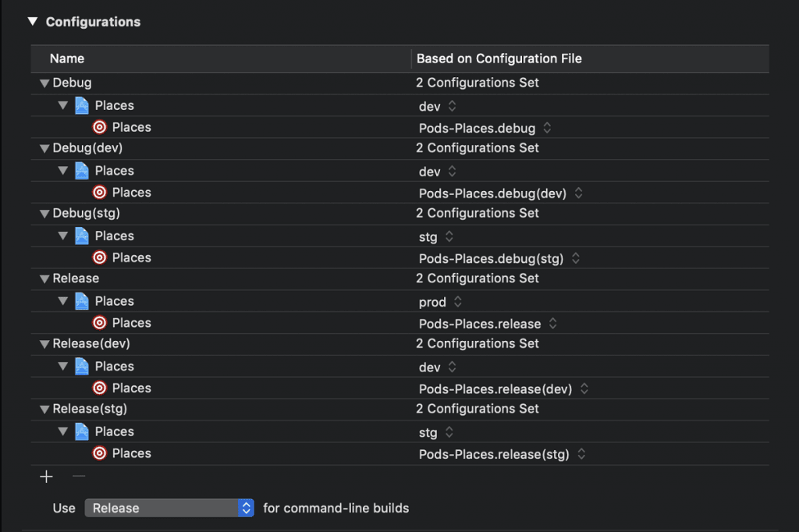The width and height of the screenshot is (799, 532).
Task: Select the Debug configuration row name
Action: tap(72, 83)
